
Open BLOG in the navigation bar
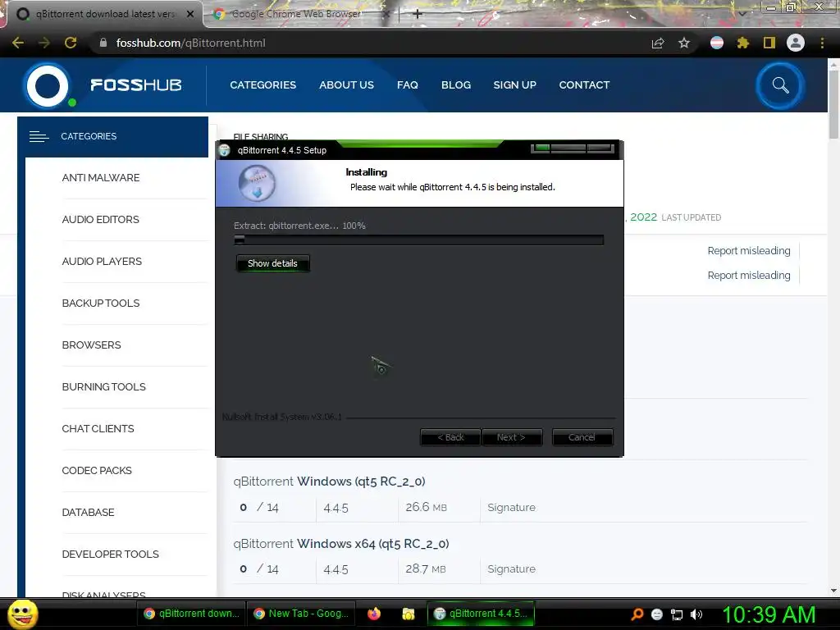(456, 85)
